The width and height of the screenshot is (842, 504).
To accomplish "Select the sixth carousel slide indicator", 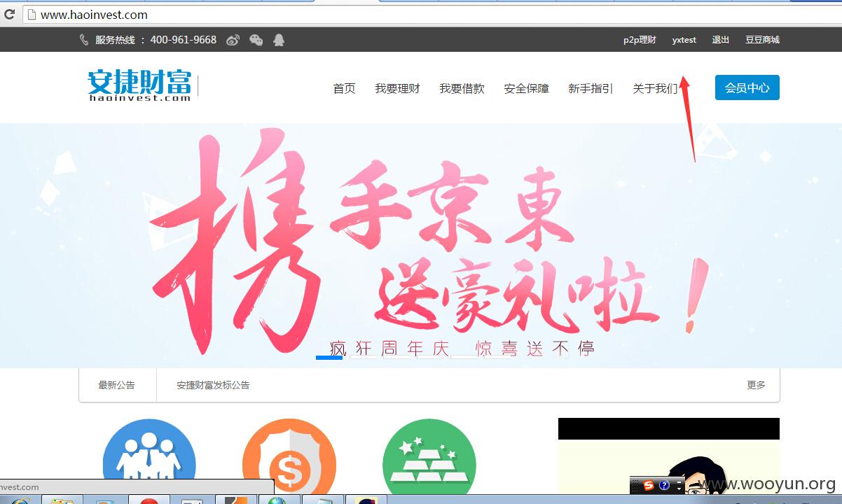I will click(497, 357).
